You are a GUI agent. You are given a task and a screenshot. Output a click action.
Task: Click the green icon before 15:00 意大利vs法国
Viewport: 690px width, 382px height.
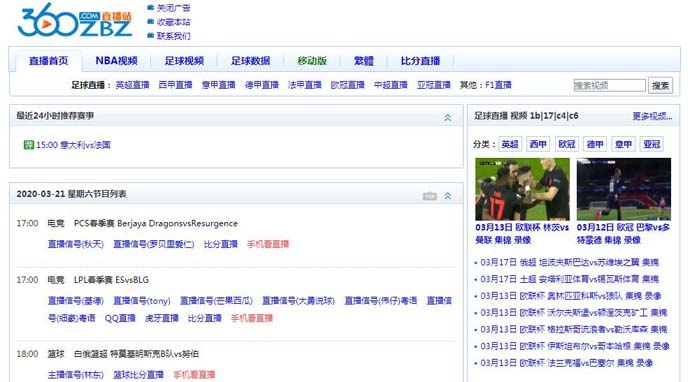[x=29, y=145]
